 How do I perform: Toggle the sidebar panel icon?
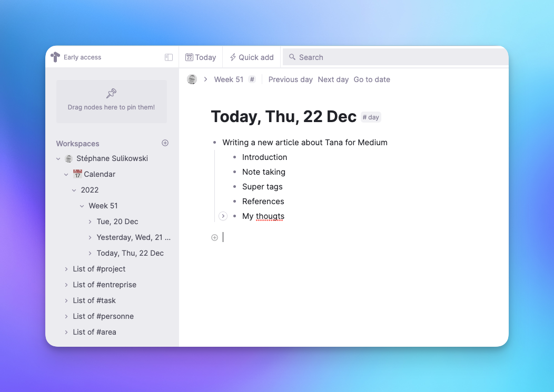tap(169, 57)
